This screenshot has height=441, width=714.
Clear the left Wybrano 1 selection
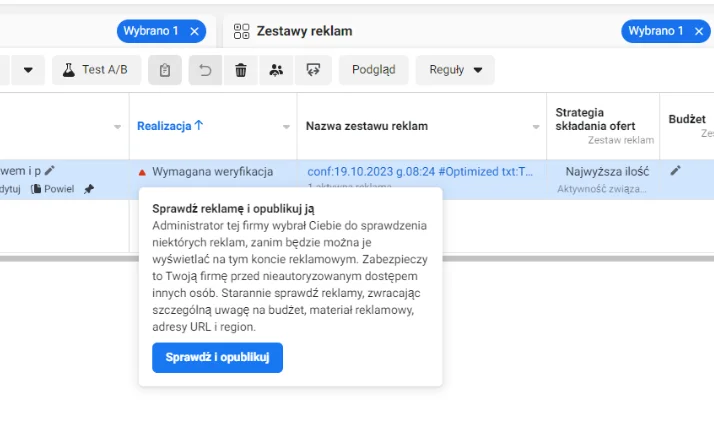pyautogui.click(x=195, y=31)
